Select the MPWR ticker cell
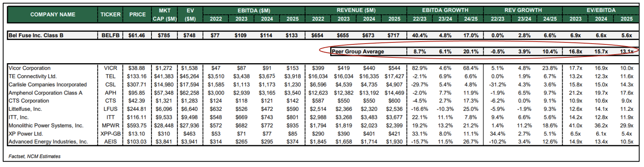644x167 pixels. [x=111, y=125]
